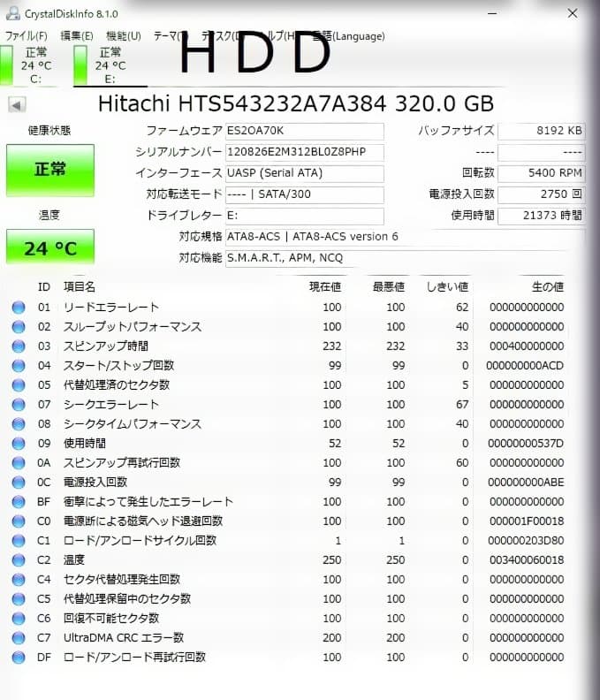Click raw value 000000000ABE

(526, 483)
